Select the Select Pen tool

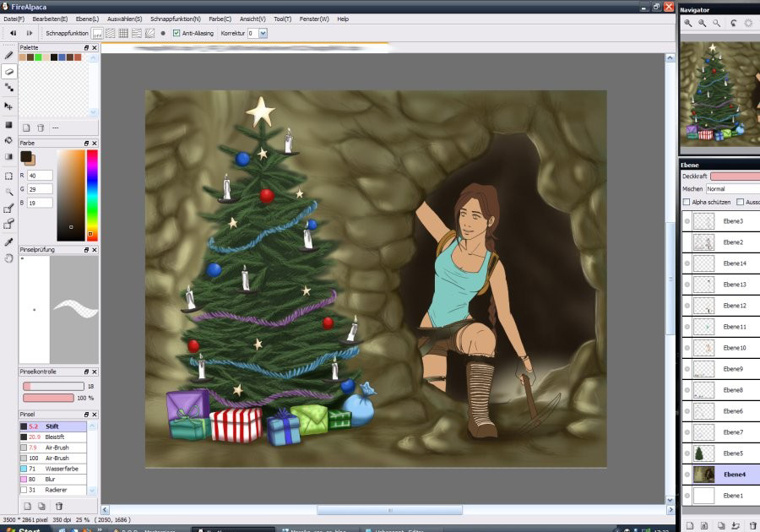8,209
